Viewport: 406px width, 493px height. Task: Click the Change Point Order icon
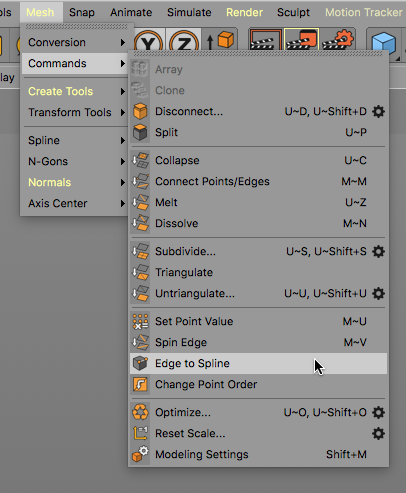coord(140,384)
